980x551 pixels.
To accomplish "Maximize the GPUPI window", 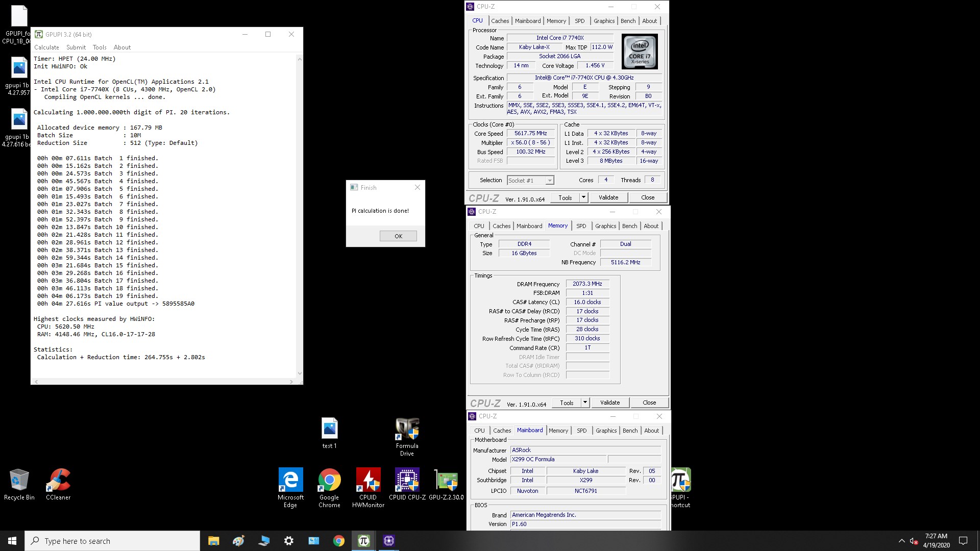I will tap(268, 34).
